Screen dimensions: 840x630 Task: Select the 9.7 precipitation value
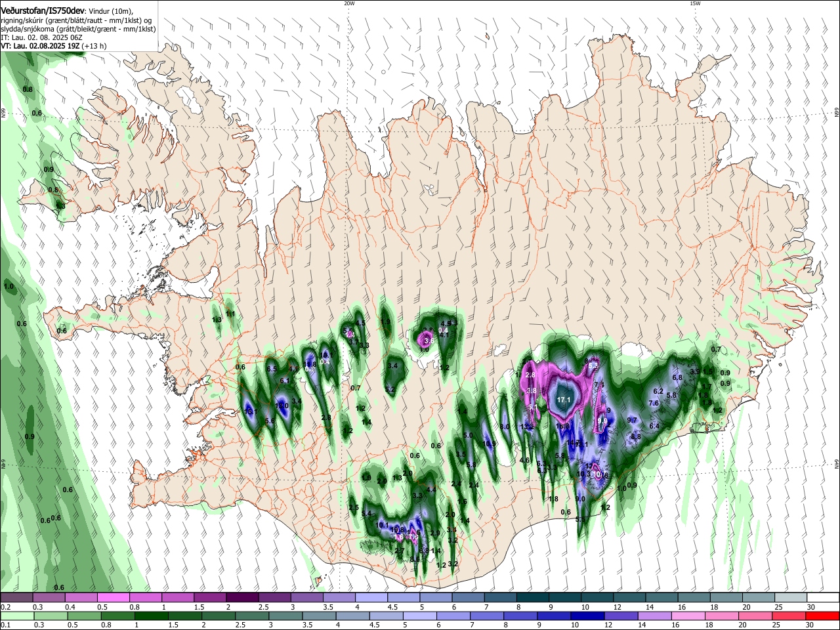(x=632, y=420)
